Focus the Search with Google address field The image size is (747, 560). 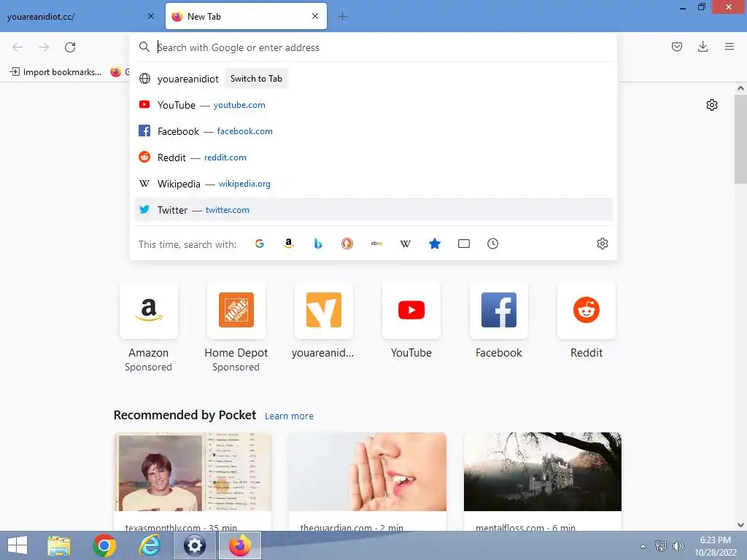(x=373, y=47)
